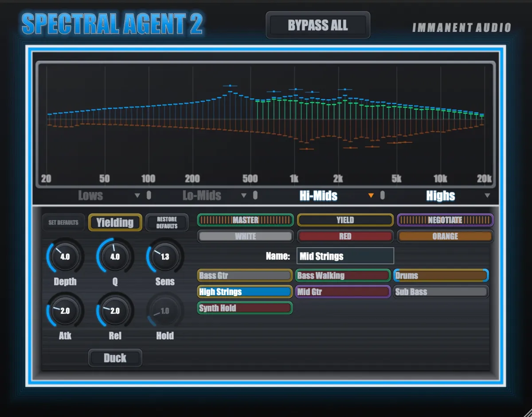Select the Bass Walking track button
Viewport: 532px width, 417px height.
point(343,276)
